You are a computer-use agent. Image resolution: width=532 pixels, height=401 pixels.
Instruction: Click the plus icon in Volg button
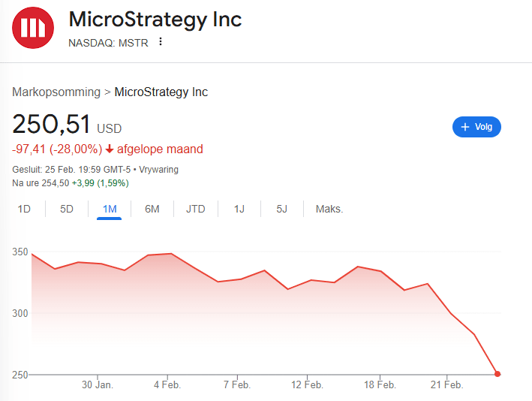(x=464, y=127)
